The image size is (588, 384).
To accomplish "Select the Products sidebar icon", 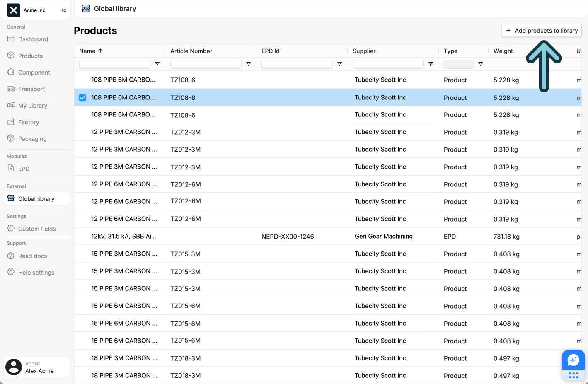I will point(30,56).
